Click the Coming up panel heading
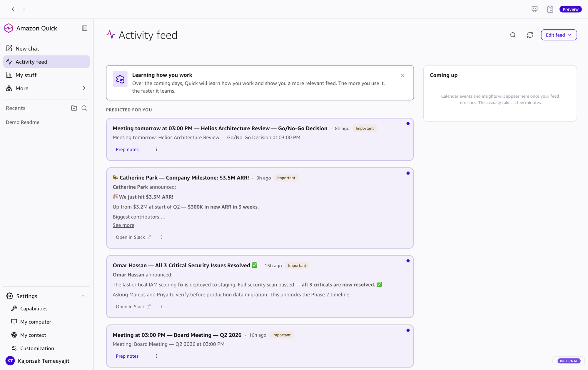Image resolution: width=588 pixels, height=370 pixels. point(444,75)
